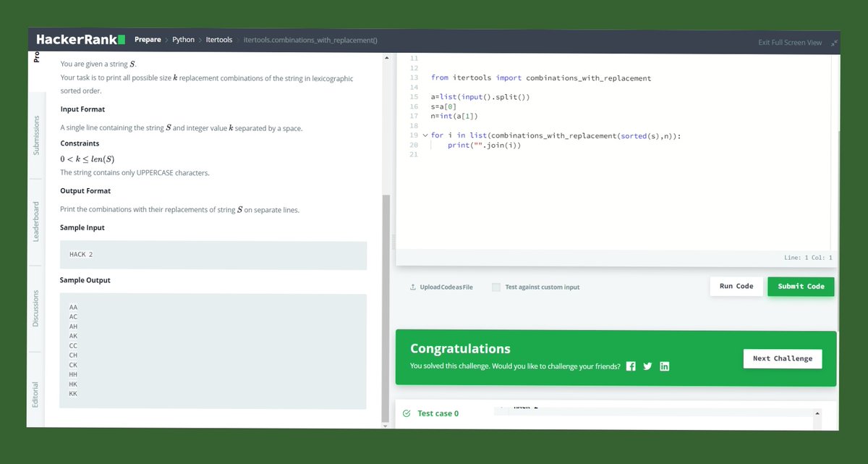
Task: Go to the Next Challenge
Action: coord(783,359)
